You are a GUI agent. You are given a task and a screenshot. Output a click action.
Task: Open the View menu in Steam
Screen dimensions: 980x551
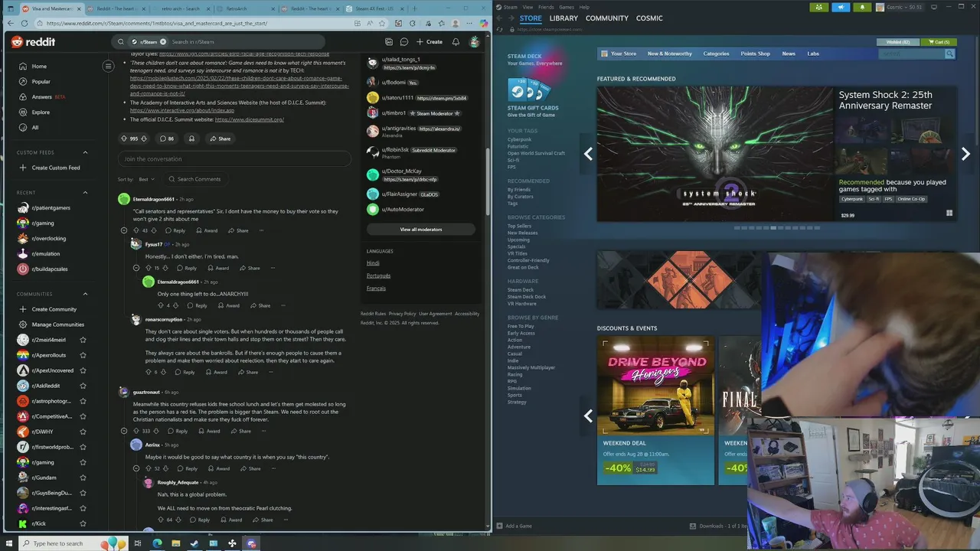[528, 7]
